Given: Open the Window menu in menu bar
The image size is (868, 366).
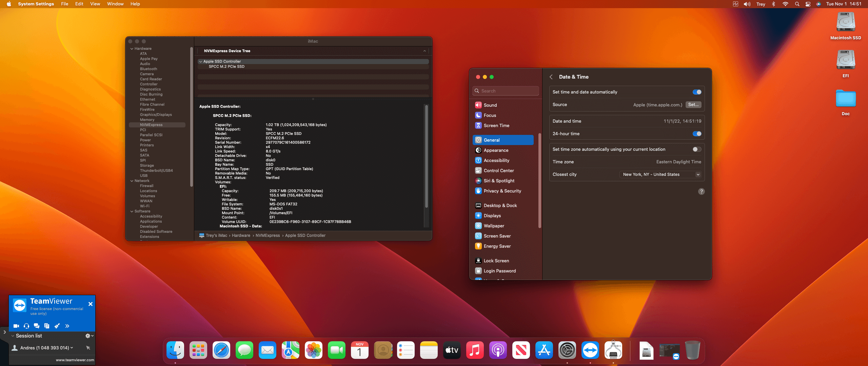Looking at the screenshot, I should tap(115, 4).
